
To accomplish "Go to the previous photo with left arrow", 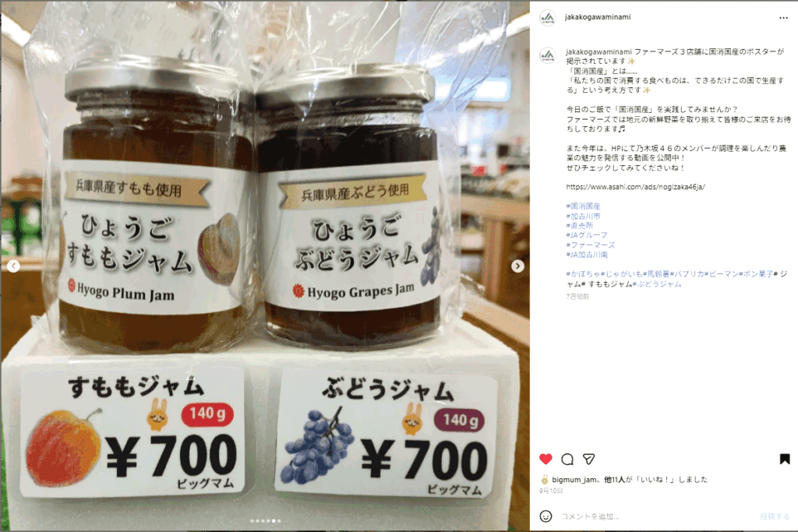I will click(14, 266).
